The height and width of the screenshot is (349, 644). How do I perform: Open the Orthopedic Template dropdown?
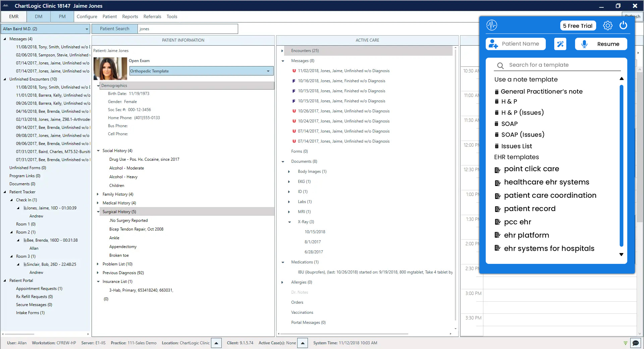(x=268, y=71)
